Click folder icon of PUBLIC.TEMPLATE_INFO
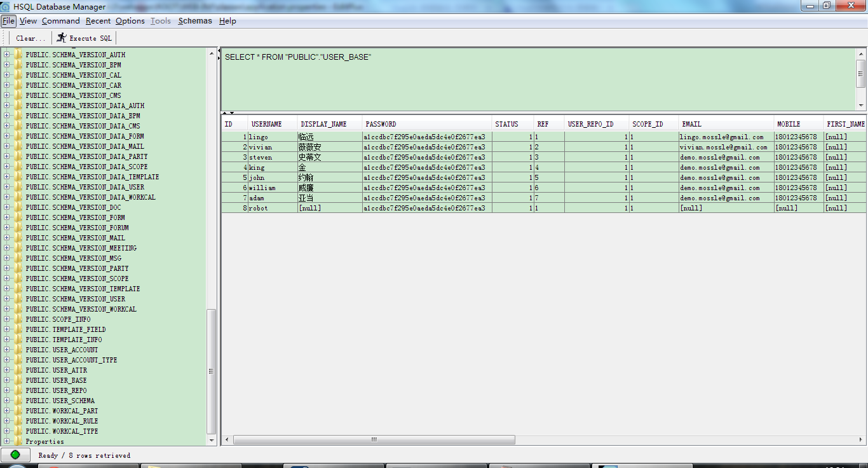This screenshot has width=868, height=468. coord(18,340)
